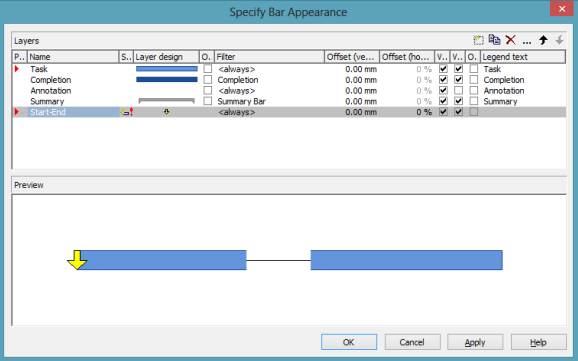Click the dark blue Completion layer design bar
Screen dimensions: 578x361
point(167,79)
